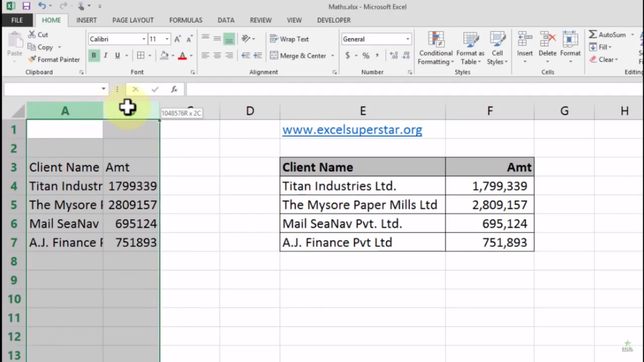
Task: Toggle Middle Align vertical alignment
Action: (217, 39)
